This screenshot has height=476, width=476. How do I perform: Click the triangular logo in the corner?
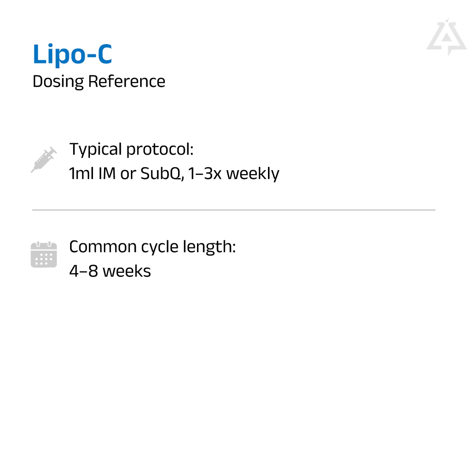(x=446, y=38)
